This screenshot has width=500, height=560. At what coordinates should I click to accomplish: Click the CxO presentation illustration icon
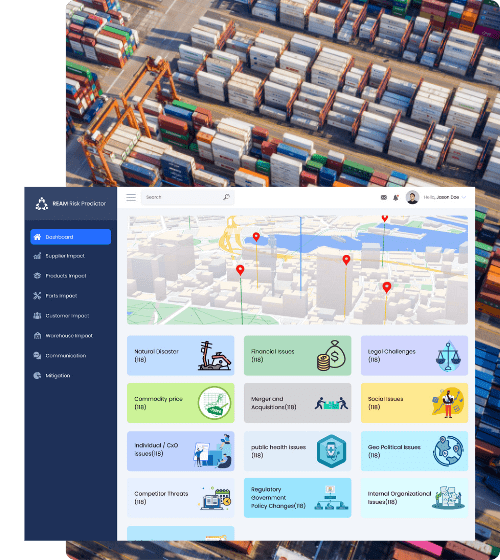[212, 451]
